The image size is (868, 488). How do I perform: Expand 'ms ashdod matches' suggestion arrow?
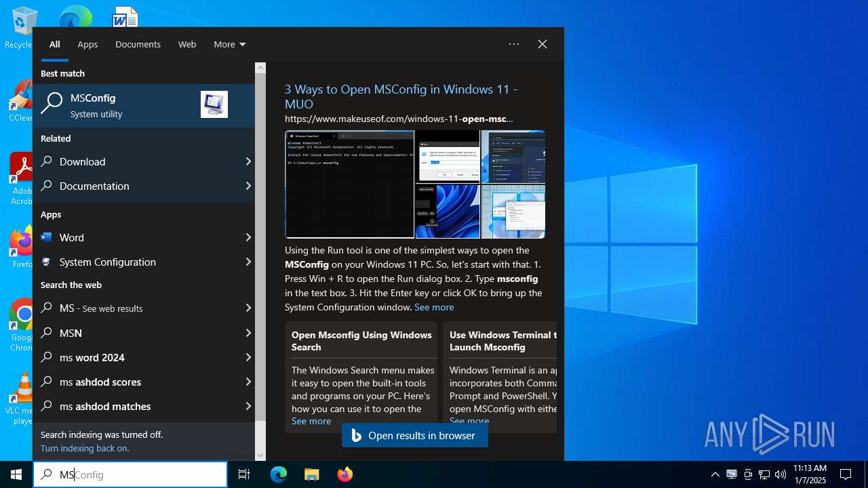tap(248, 406)
